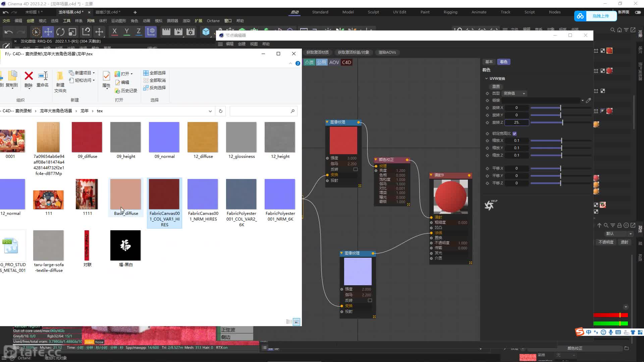
Task: Open the 'New item' dropdown in Explorer
Action: [82, 73]
